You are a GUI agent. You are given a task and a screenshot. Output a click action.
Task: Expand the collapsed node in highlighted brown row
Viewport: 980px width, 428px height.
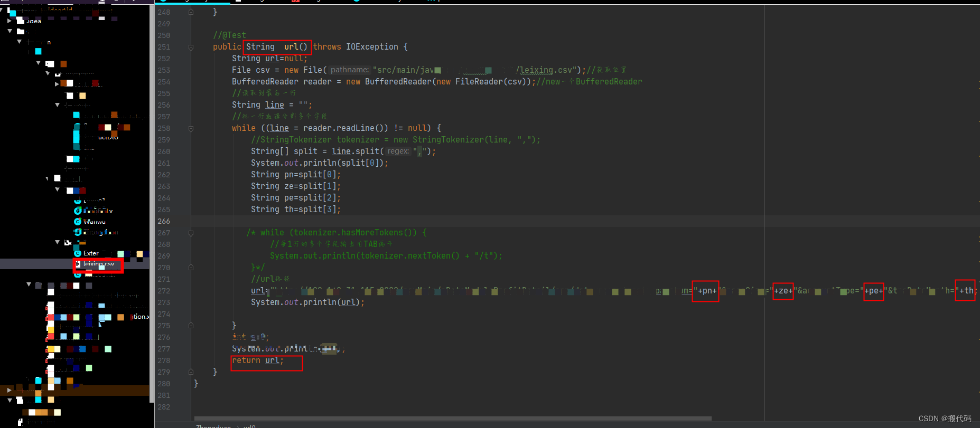pos(10,390)
